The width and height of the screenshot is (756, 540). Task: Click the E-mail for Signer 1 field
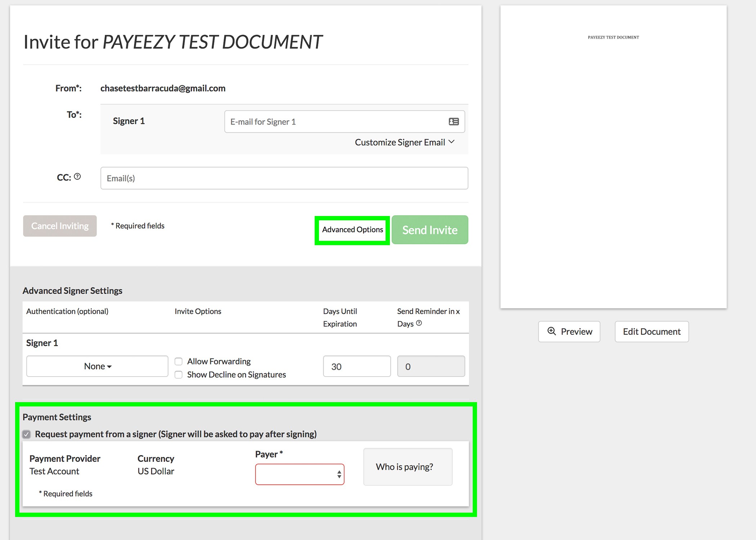point(335,122)
